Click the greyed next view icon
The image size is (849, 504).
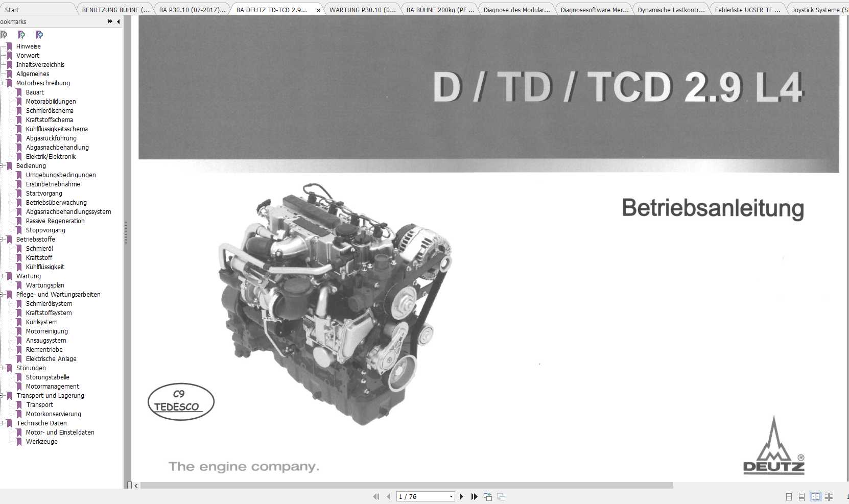tap(501, 496)
